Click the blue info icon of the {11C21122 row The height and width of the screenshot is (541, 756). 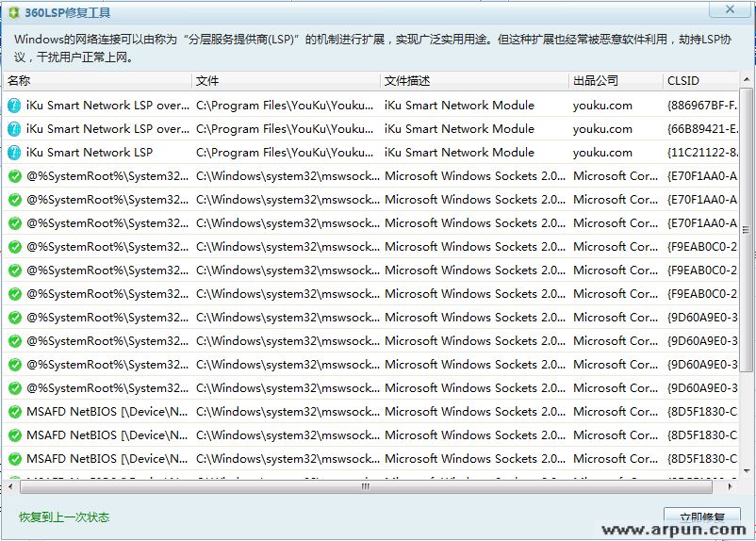14,153
